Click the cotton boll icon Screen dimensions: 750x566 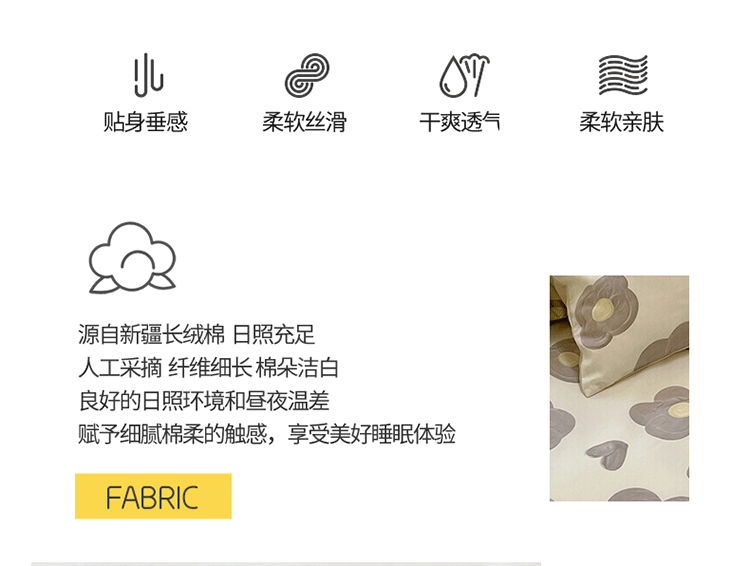(x=132, y=258)
